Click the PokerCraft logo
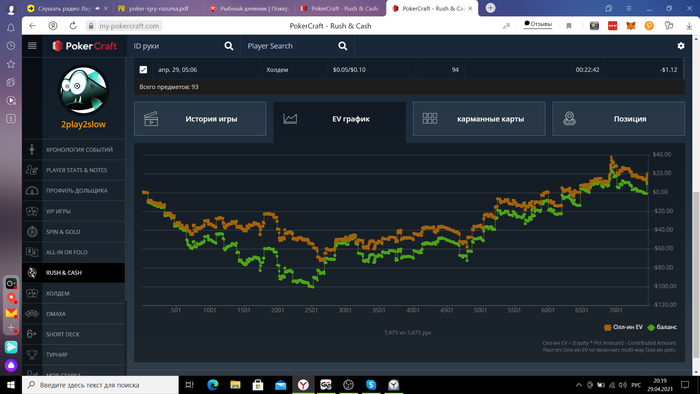The width and height of the screenshot is (700, 394). (x=84, y=46)
